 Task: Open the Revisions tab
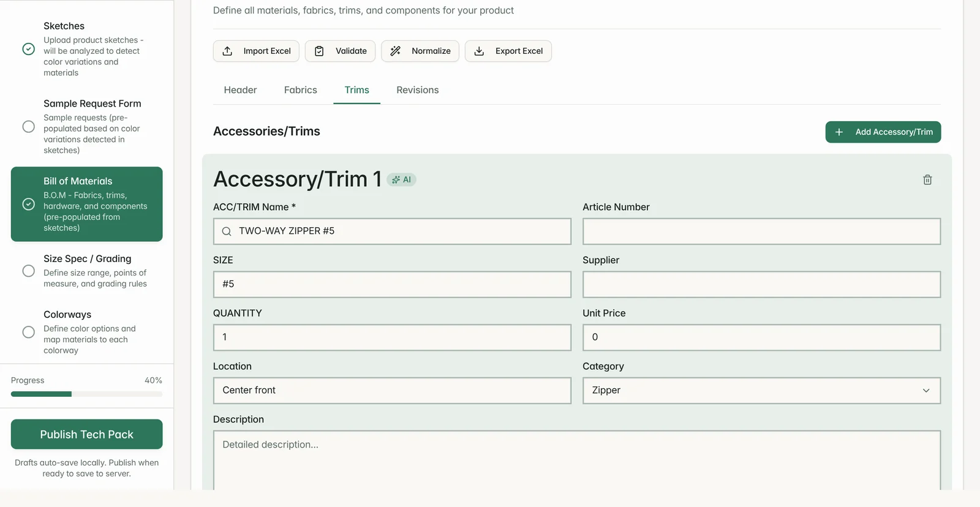(x=417, y=90)
